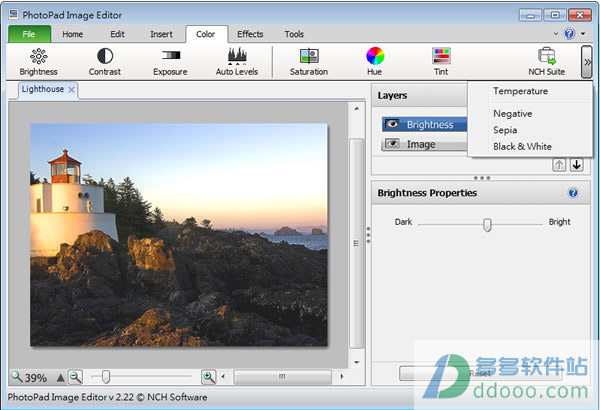Minimize the PhotoPad window

pos(530,15)
